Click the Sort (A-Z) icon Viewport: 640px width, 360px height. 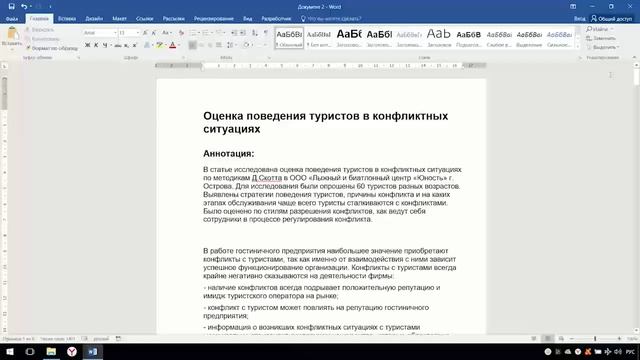click(x=254, y=33)
